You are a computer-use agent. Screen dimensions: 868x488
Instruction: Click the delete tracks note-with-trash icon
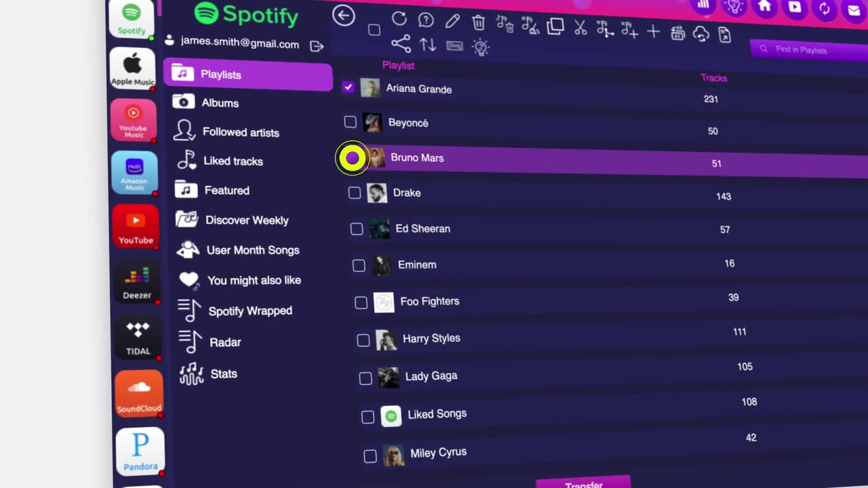point(505,24)
